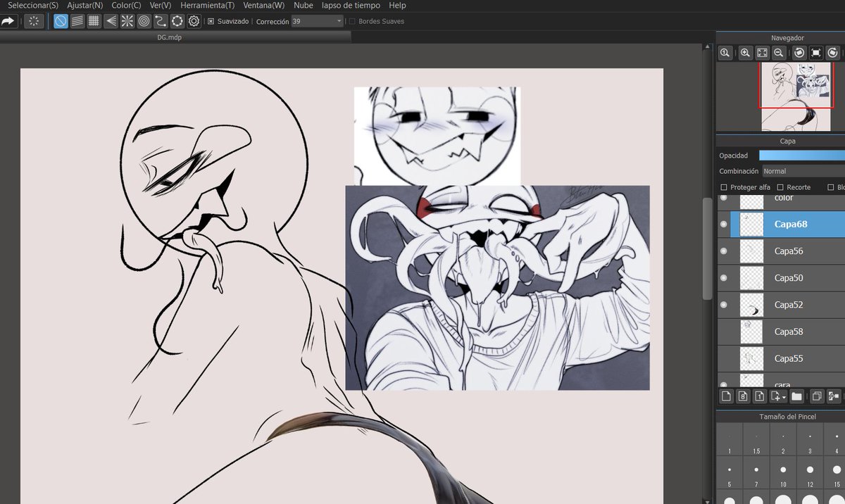
Task: Rotate canvas left in Navegador
Action: (x=799, y=53)
